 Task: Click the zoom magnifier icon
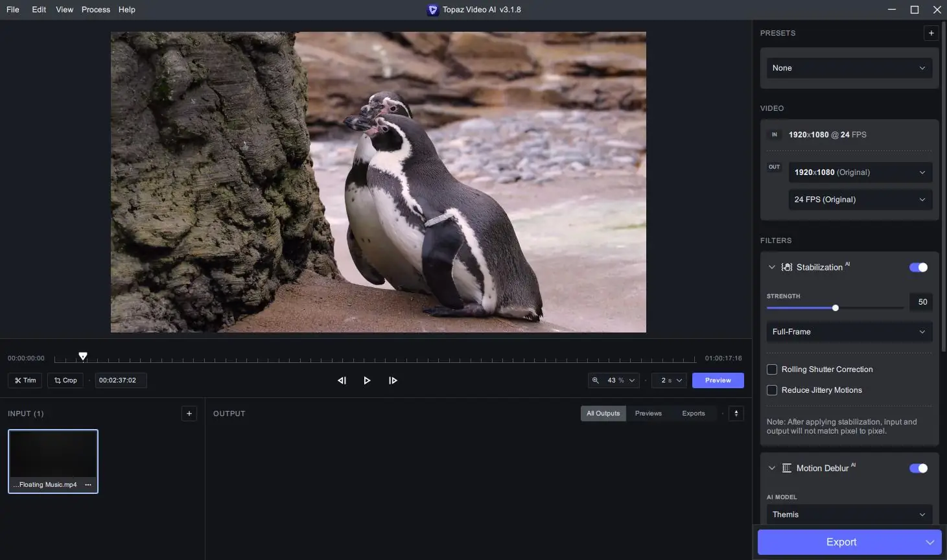coord(596,380)
